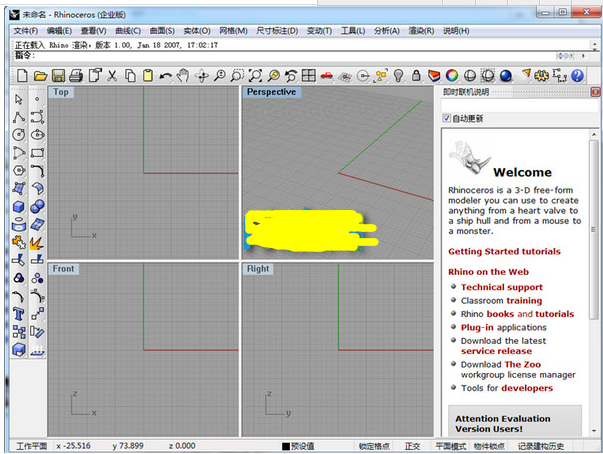The image size is (603, 454).
Task: Click the four-viewport layout icon
Action: click(308, 75)
